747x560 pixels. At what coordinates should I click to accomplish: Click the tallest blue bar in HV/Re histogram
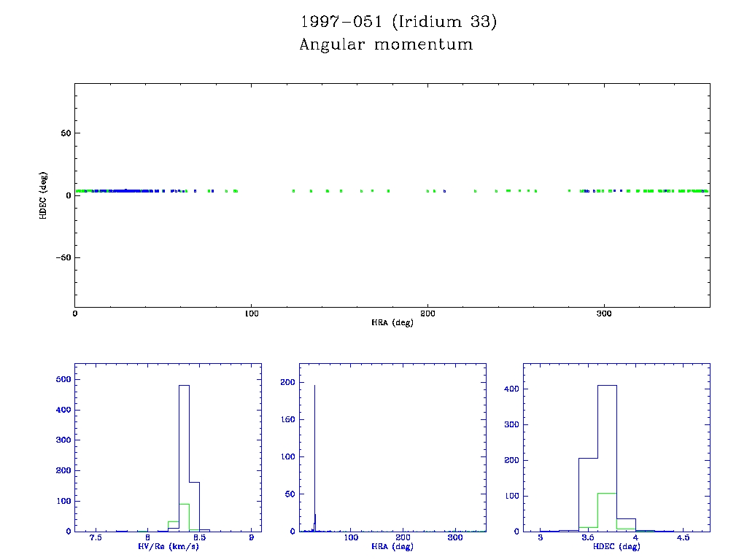(184, 452)
